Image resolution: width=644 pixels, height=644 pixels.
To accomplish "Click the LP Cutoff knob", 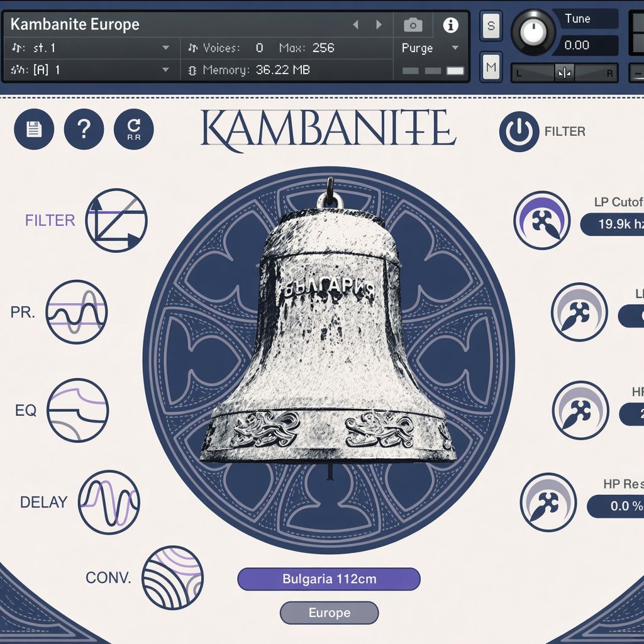I will point(542,220).
